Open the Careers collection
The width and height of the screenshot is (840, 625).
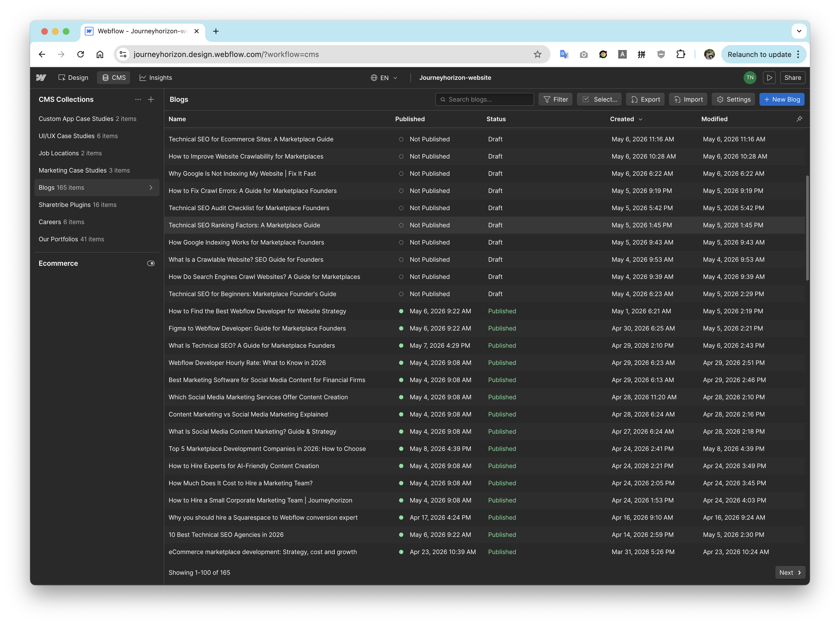[x=97, y=222]
